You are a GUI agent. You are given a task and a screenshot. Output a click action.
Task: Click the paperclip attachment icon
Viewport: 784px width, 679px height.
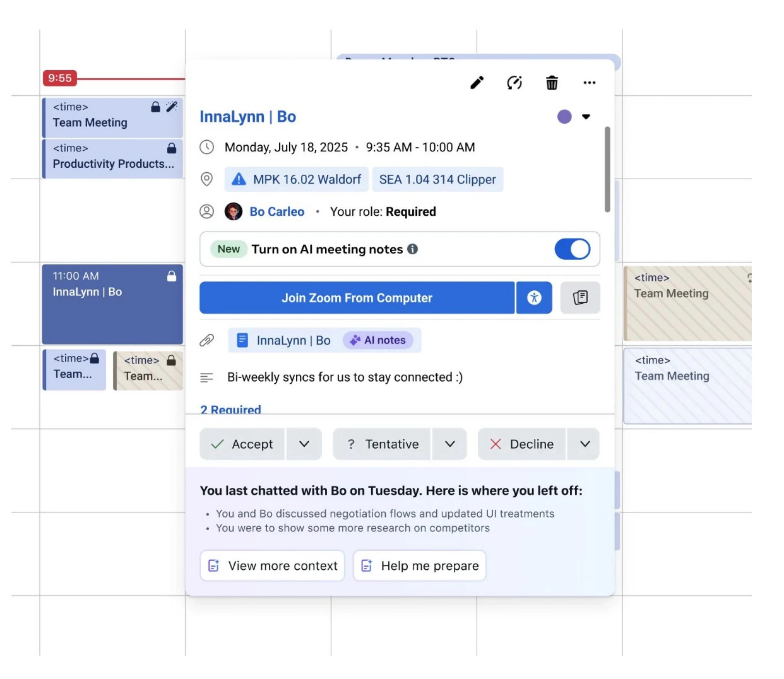pyautogui.click(x=207, y=340)
